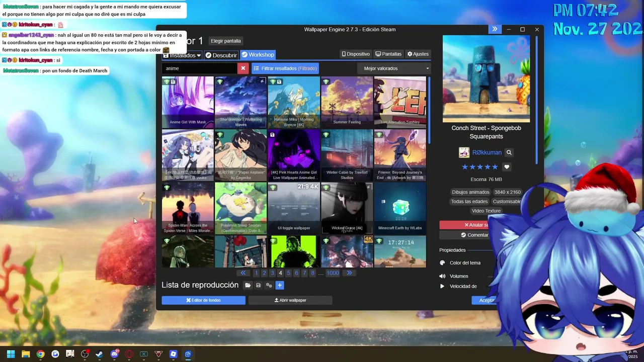
Task: Click RØkkuman author avatar
Action: coord(464,152)
